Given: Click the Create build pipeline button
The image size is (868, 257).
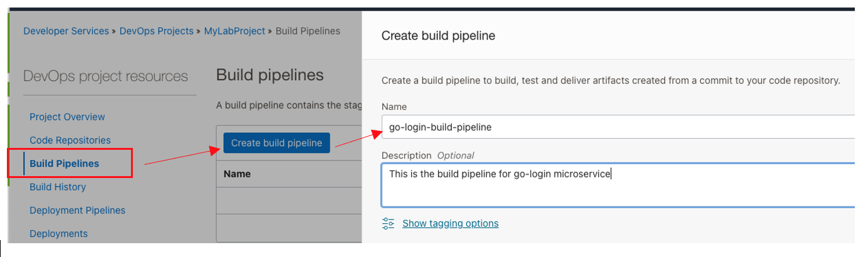Looking at the screenshot, I should 276,143.
